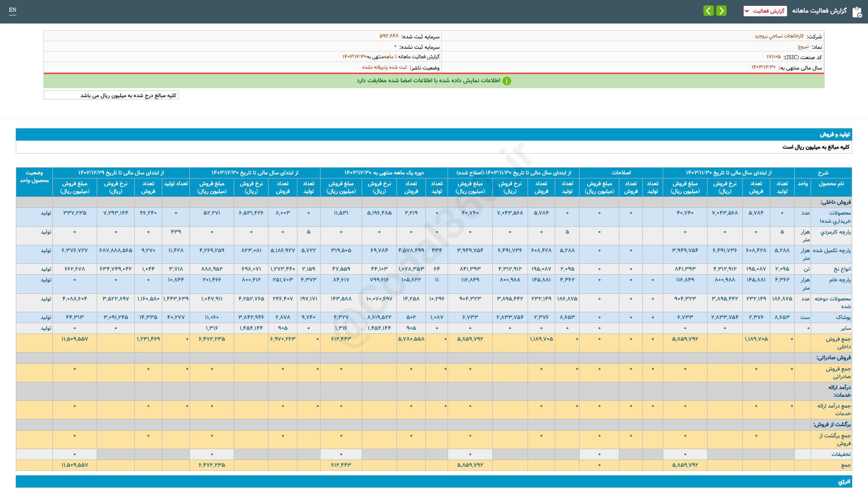
Task: Click the cell value '۵۲,۲۷۱'
Action: (x=212, y=213)
